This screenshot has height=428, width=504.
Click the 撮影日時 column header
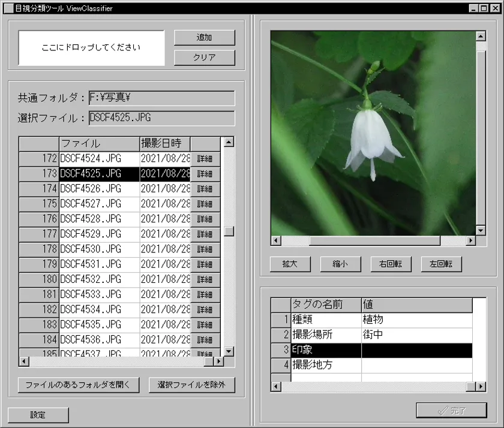pos(164,143)
